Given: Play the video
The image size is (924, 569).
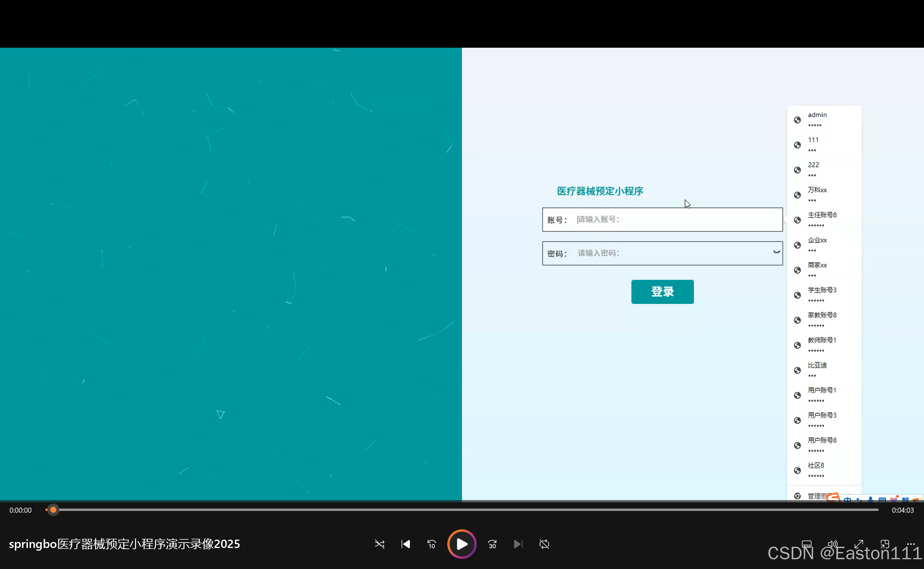Looking at the screenshot, I should tap(462, 544).
